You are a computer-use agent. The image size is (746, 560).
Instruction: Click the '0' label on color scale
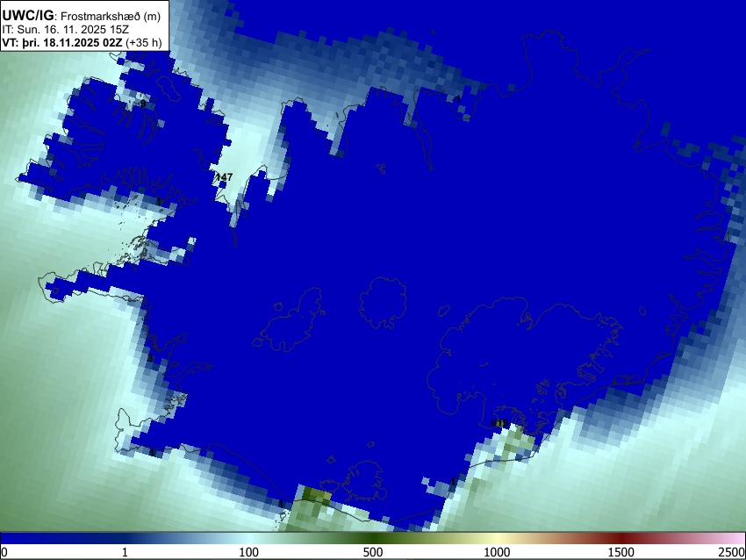tap(4, 552)
